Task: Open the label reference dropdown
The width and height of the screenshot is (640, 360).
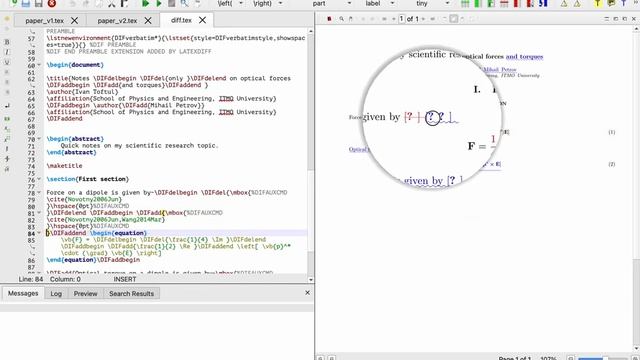Action: tap(392, 3)
